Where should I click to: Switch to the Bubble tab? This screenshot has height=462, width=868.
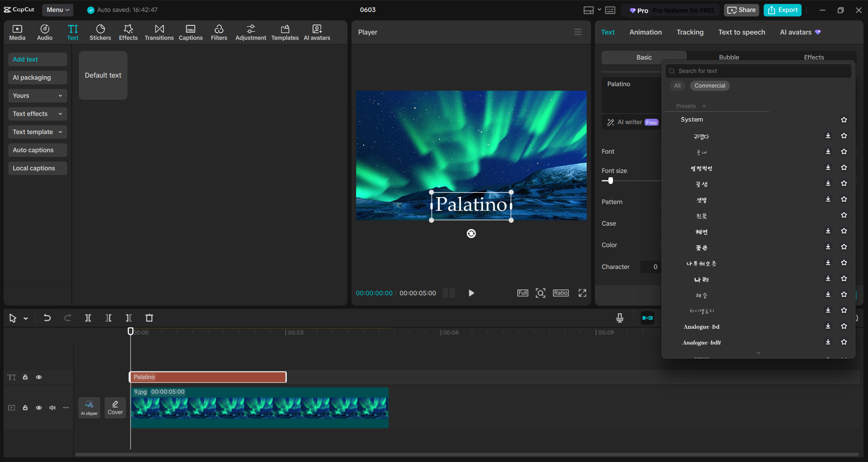click(728, 57)
